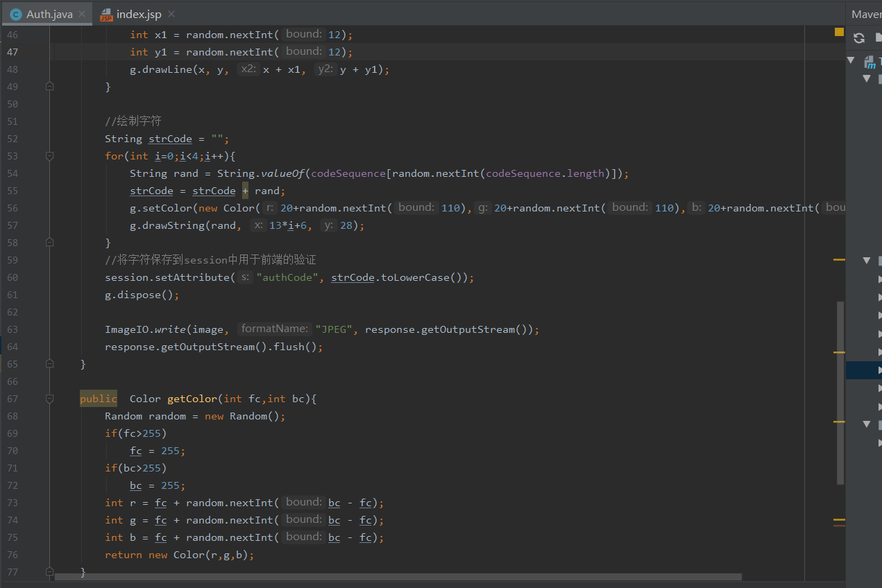The height and width of the screenshot is (588, 882).
Task: Click the g.dispose() statement
Action: [142, 295]
